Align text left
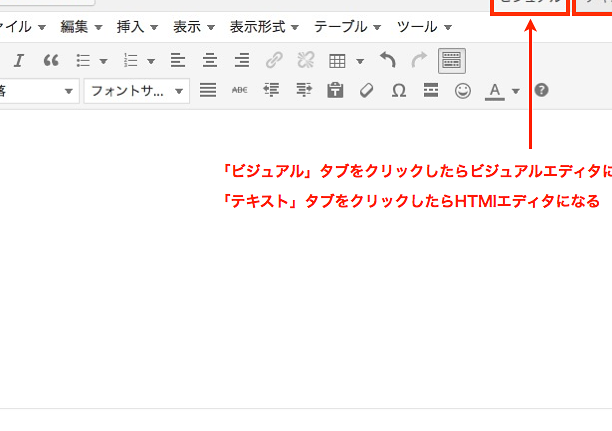Viewport: 612px width, 431px height. click(178, 61)
